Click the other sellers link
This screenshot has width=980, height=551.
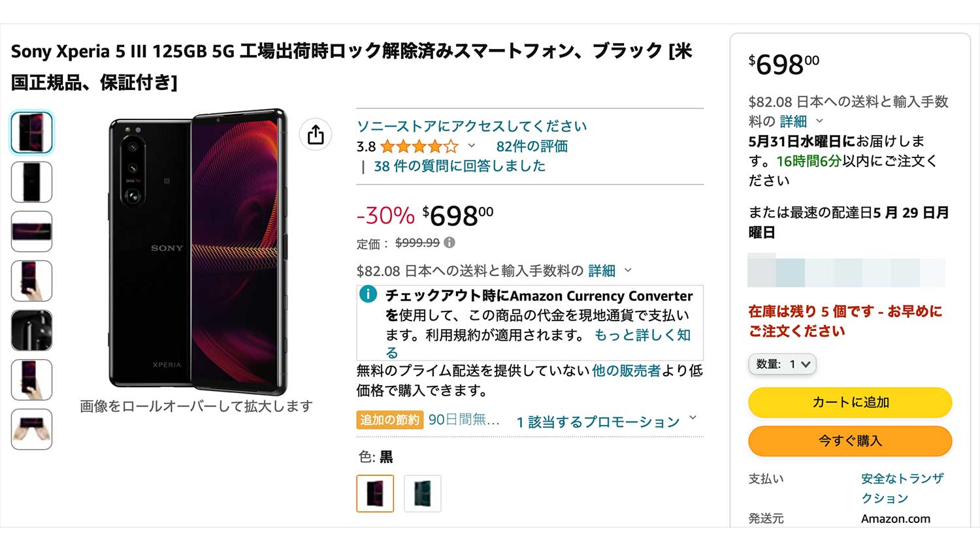(626, 371)
